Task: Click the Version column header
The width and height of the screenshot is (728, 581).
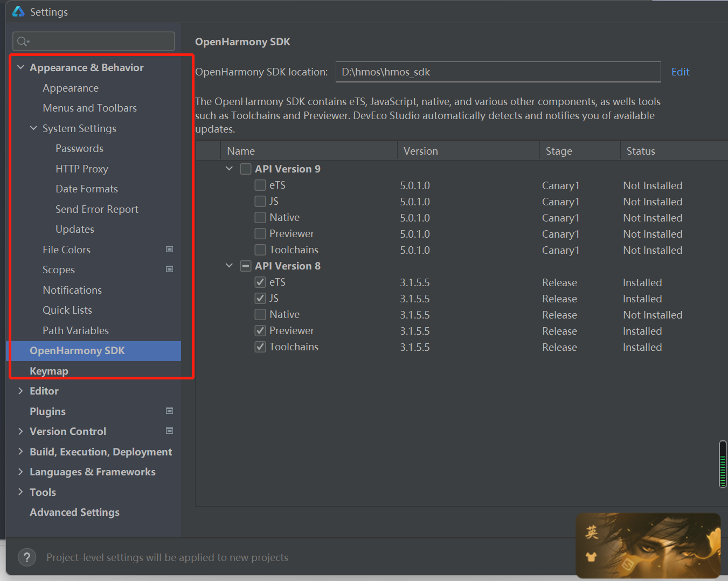Action: [468, 151]
